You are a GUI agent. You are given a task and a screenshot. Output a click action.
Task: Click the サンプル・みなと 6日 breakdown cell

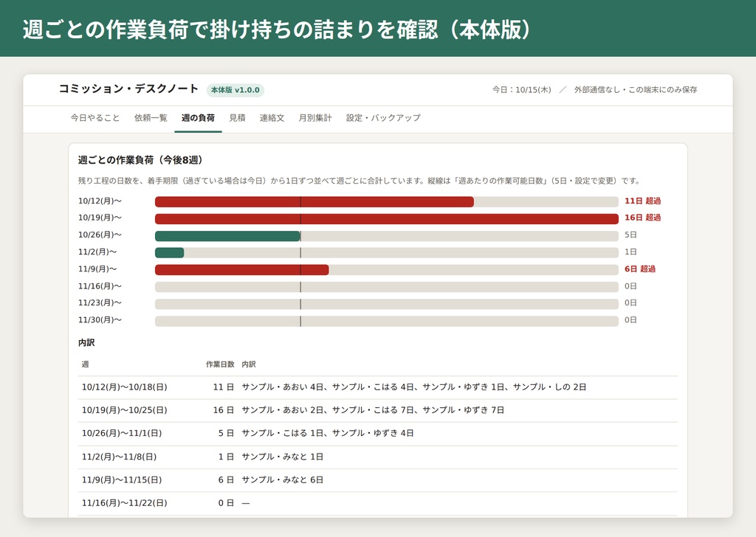tap(283, 480)
